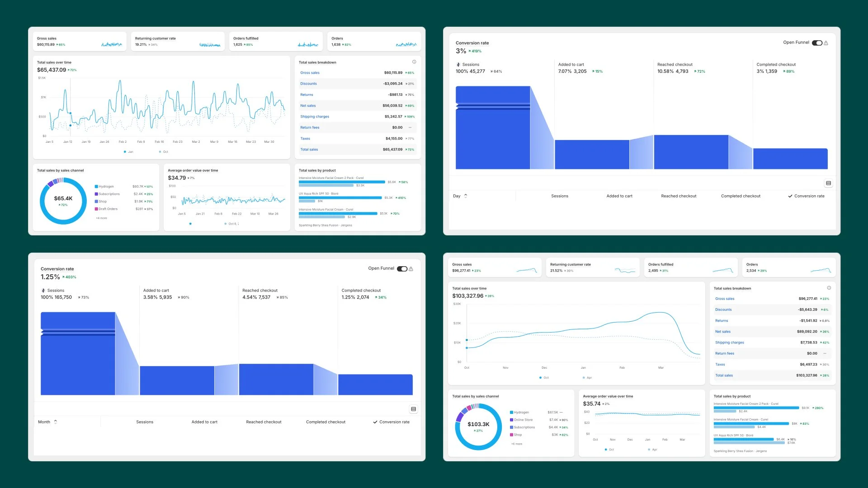This screenshot has height=488, width=868.
Task: Click info icon on top-left Total sales breakdown
Action: click(414, 62)
